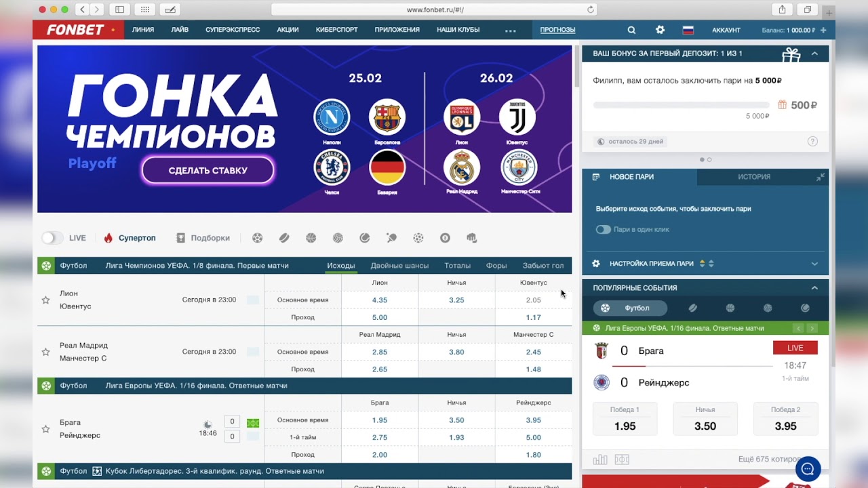Collapse Популярные события panel
The image size is (868, 488).
pyautogui.click(x=814, y=288)
